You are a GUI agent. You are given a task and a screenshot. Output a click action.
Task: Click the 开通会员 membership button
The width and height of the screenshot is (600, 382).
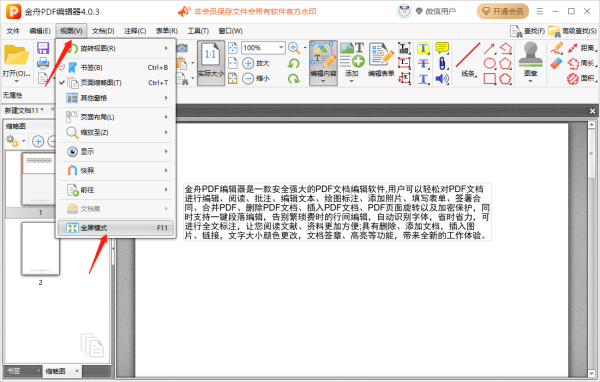[502, 11]
